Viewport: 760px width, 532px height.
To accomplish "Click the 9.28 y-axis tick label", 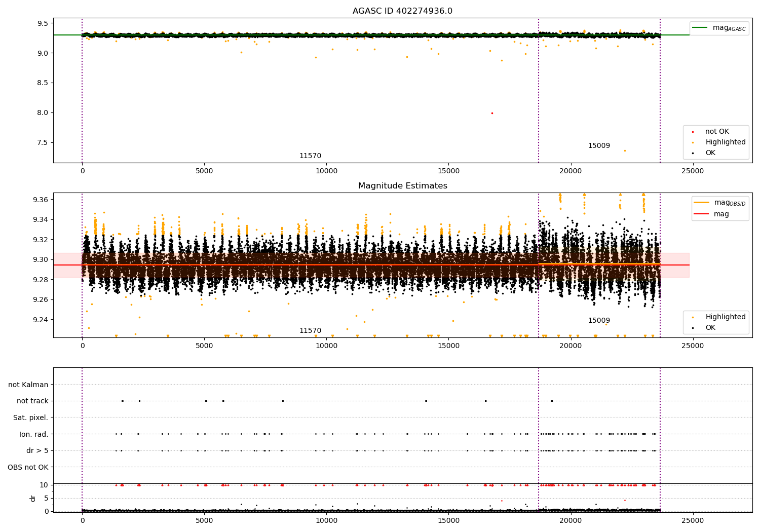I will pyautogui.click(x=41, y=280).
